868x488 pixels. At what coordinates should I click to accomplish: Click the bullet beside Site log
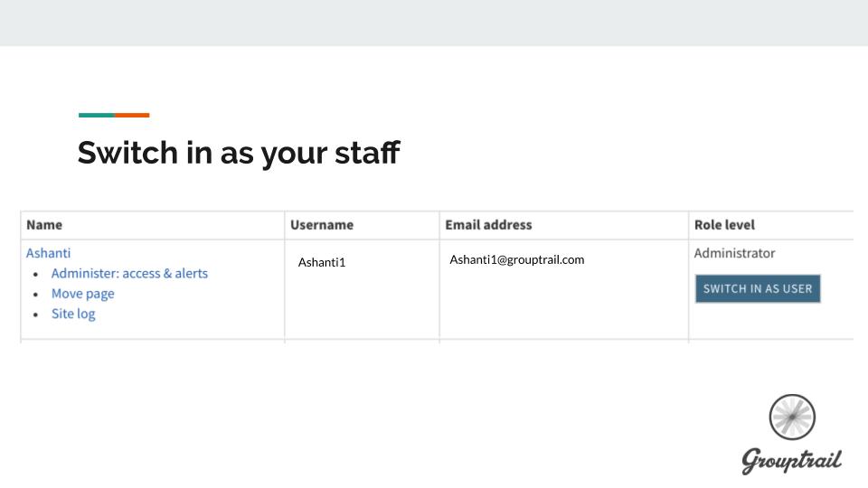[x=35, y=314]
